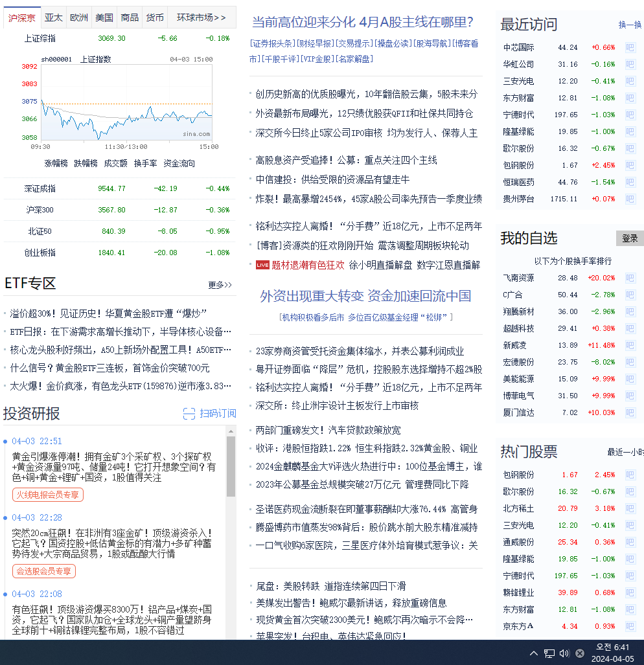This screenshot has height=665, width=644.
Task: Switch to the 货币 market tab
Action: (155, 17)
